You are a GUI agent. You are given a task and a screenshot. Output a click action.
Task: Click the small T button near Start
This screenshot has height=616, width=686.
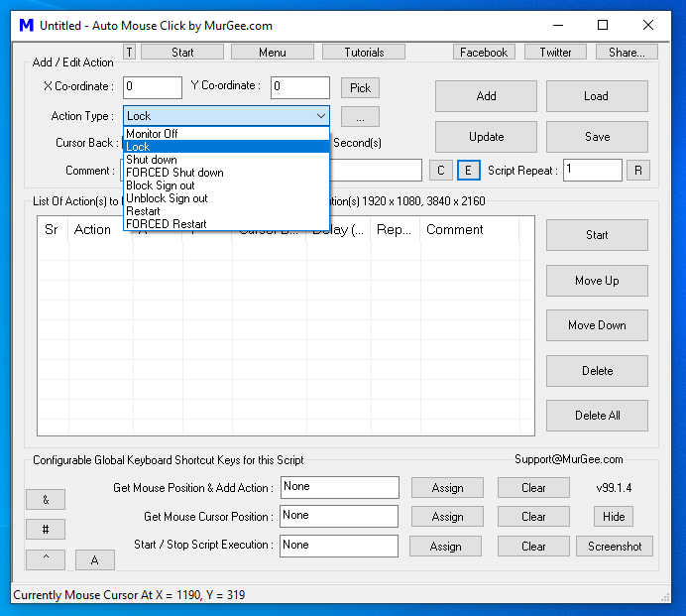click(130, 52)
